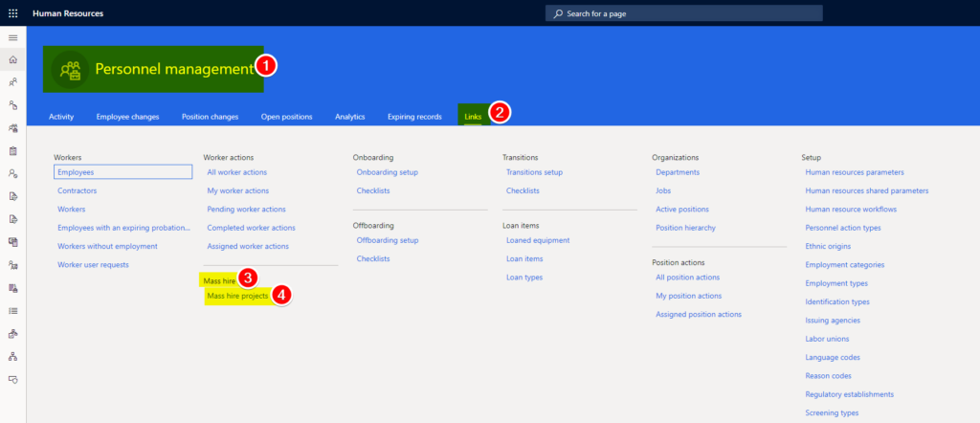Open Ethnic origins

click(x=828, y=246)
